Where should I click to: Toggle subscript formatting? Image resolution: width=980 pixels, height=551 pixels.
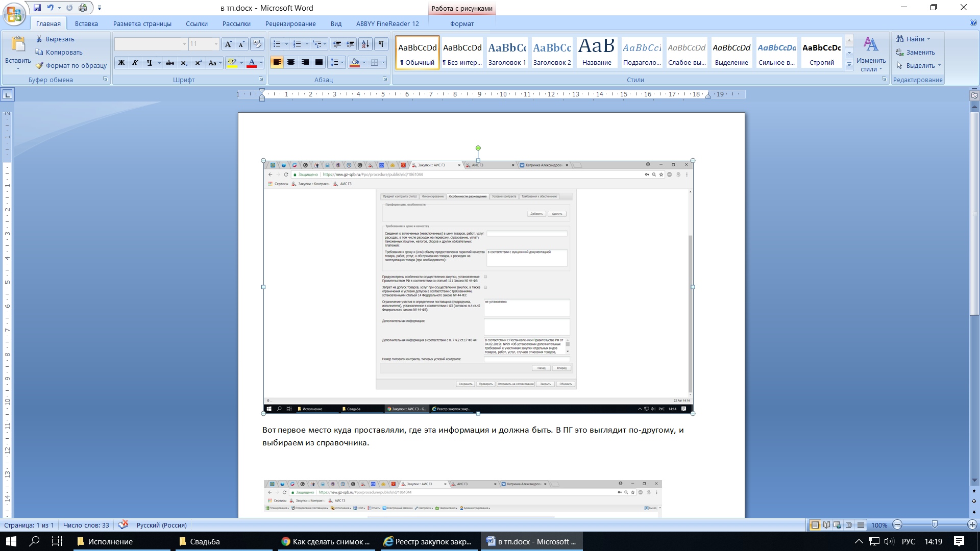[184, 63]
